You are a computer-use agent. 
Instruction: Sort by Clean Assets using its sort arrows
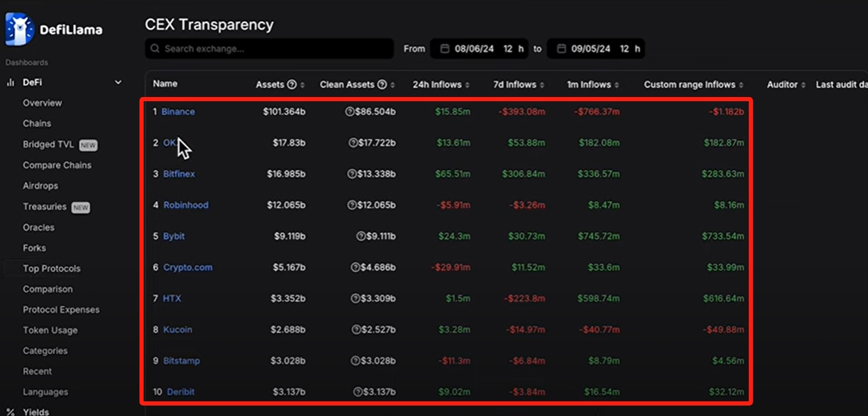[x=393, y=85]
